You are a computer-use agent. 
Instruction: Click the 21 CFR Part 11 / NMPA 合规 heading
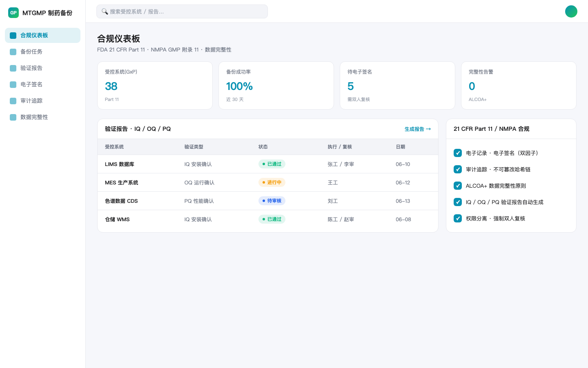[491, 129]
